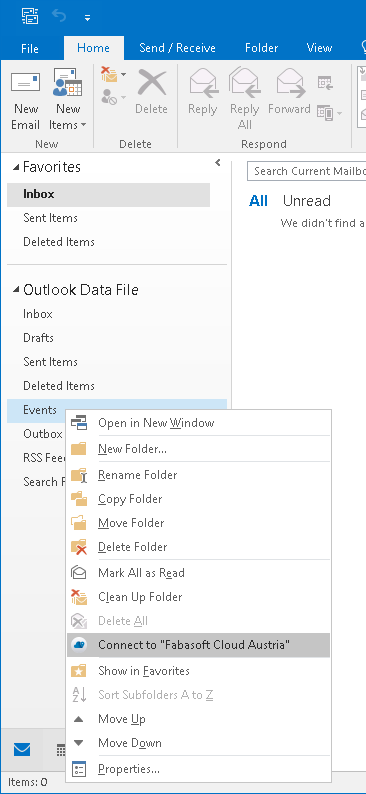
Task: Click the Undo arrow in quick access toolbar
Action: click(x=59, y=17)
